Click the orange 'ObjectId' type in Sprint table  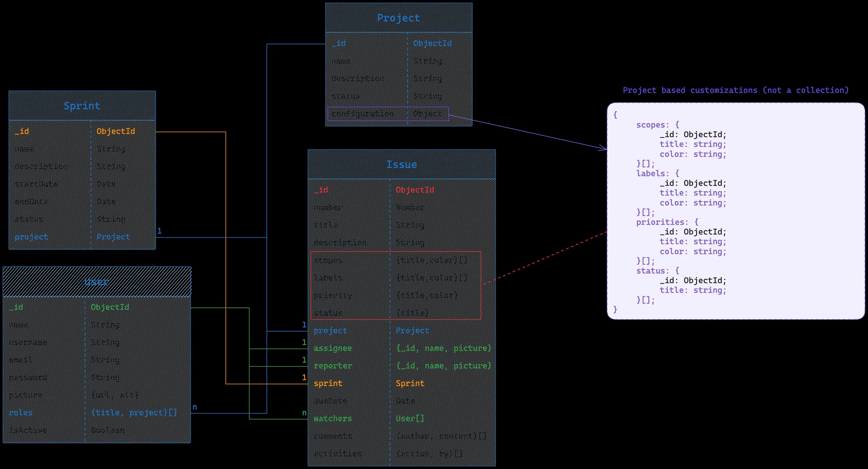[x=116, y=131]
